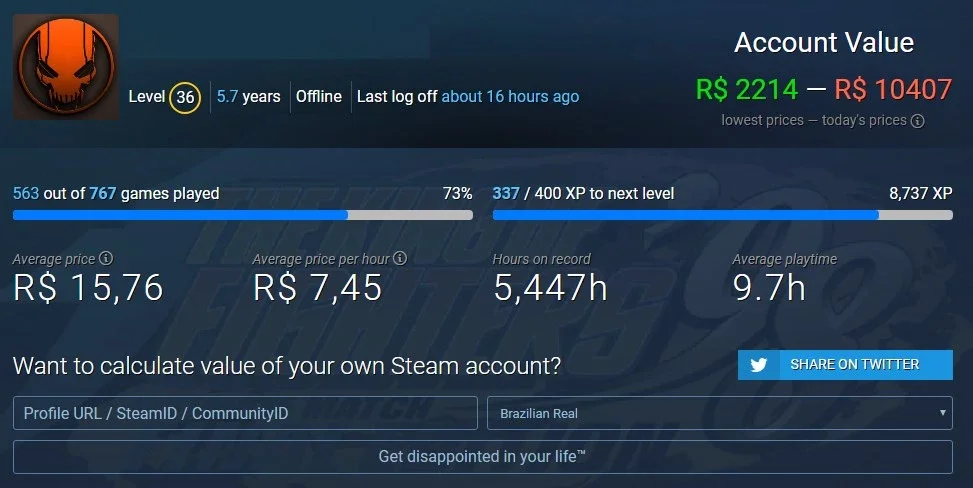Click the games played progress bar

coord(243,215)
